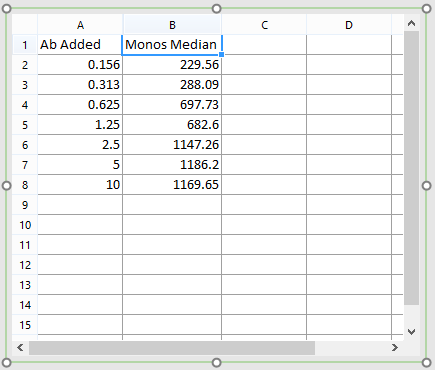The image size is (435, 370).
Task: Select column B header
Action: pyautogui.click(x=172, y=25)
